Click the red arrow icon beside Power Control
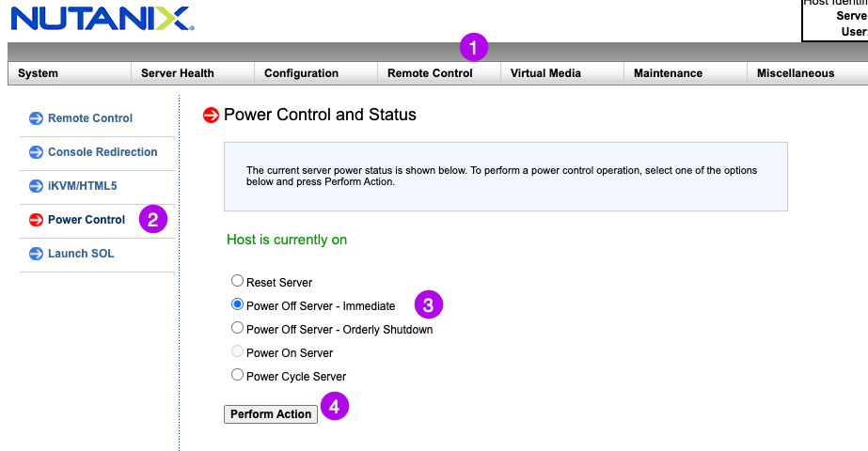 pyautogui.click(x=36, y=220)
